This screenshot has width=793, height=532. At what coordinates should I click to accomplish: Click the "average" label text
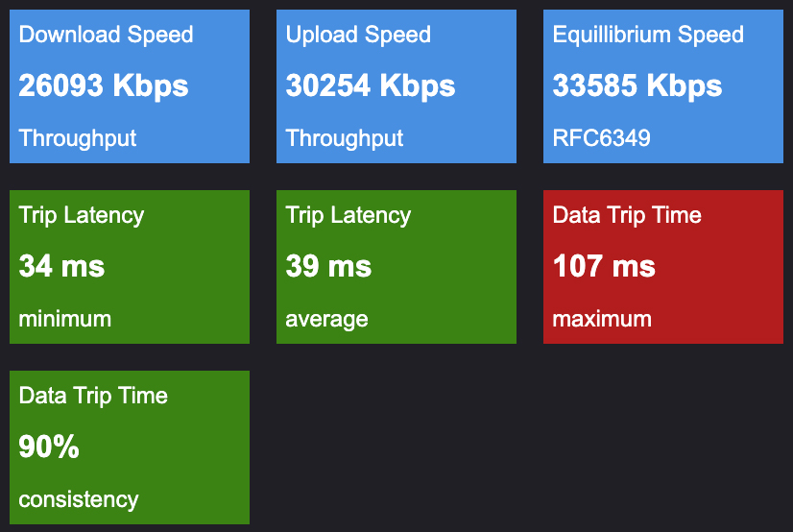pyautogui.click(x=327, y=320)
